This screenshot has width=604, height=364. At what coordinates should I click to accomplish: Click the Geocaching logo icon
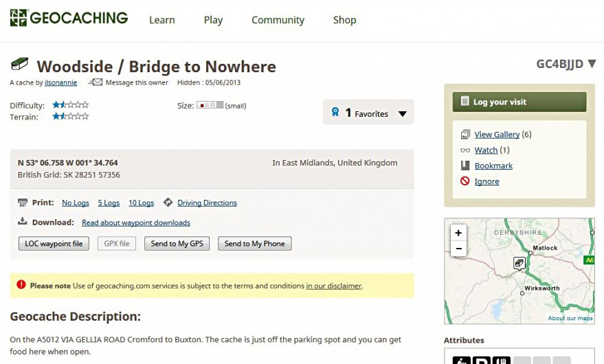click(x=19, y=18)
